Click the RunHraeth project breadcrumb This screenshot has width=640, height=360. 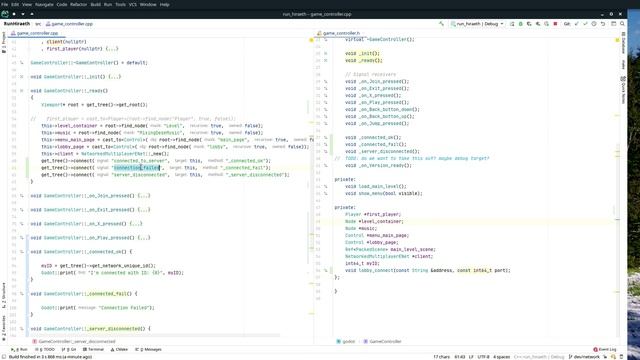[17, 24]
